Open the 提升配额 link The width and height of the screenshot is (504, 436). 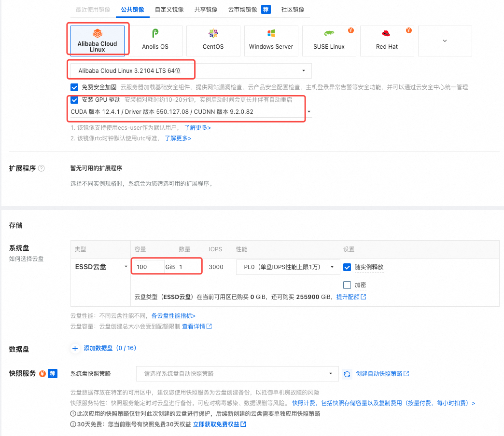(x=351, y=297)
